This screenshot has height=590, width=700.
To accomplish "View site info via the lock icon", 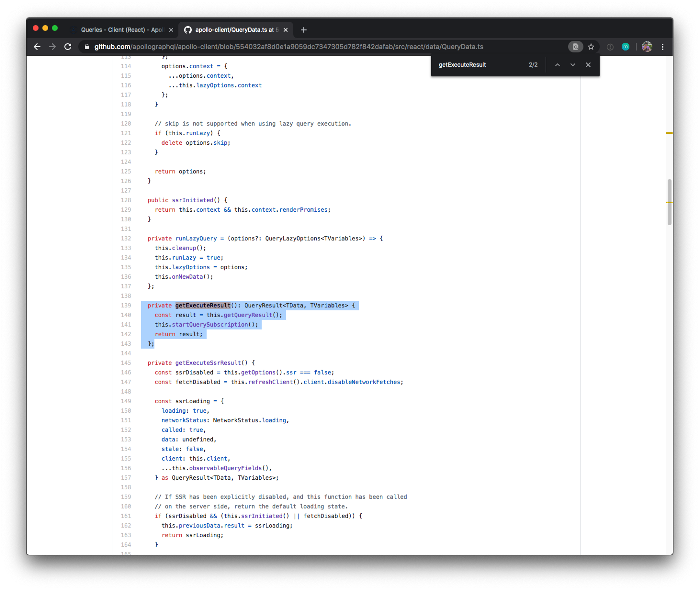I will (87, 47).
